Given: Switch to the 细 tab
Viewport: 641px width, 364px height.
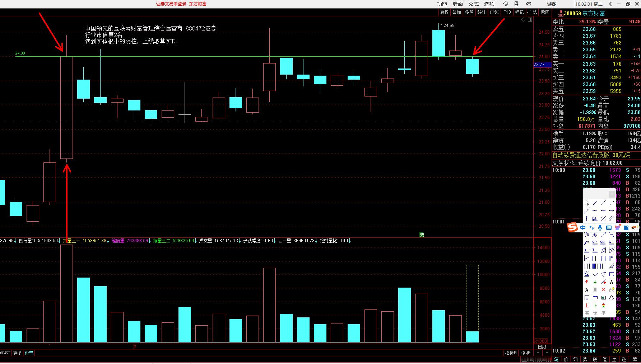Looking at the screenshot, I should point(576,359).
